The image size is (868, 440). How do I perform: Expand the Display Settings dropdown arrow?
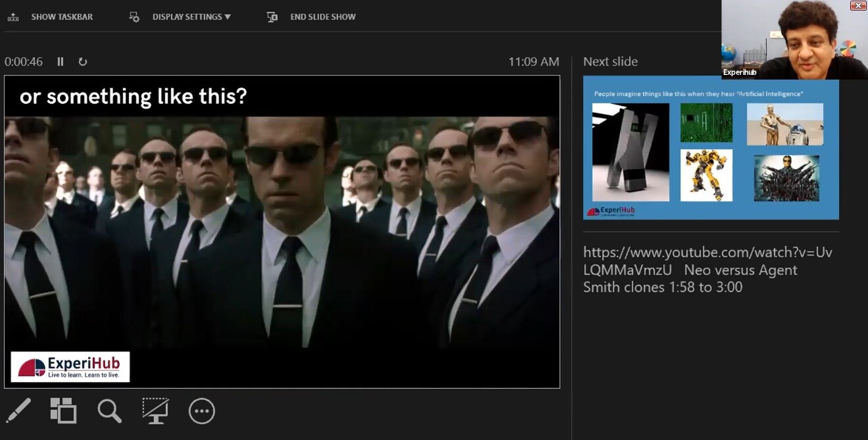click(228, 17)
